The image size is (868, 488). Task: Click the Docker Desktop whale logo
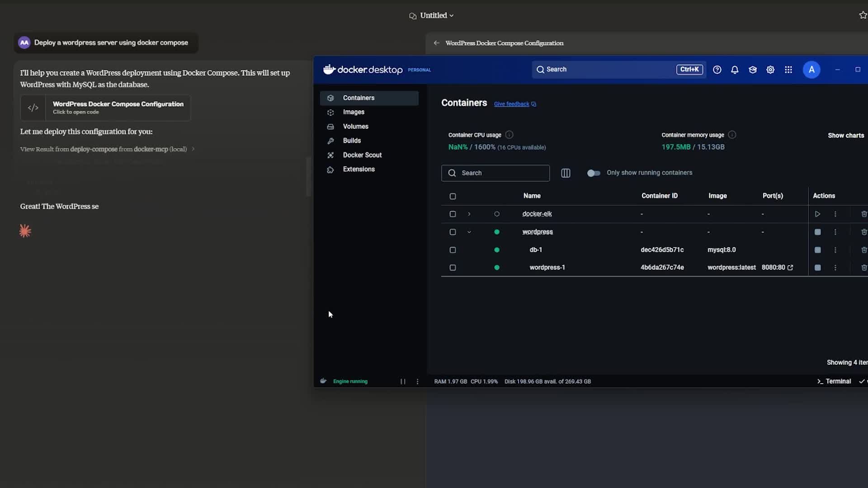point(329,69)
